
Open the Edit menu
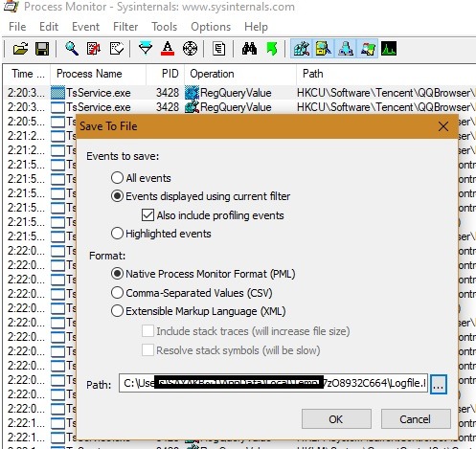coord(49,27)
